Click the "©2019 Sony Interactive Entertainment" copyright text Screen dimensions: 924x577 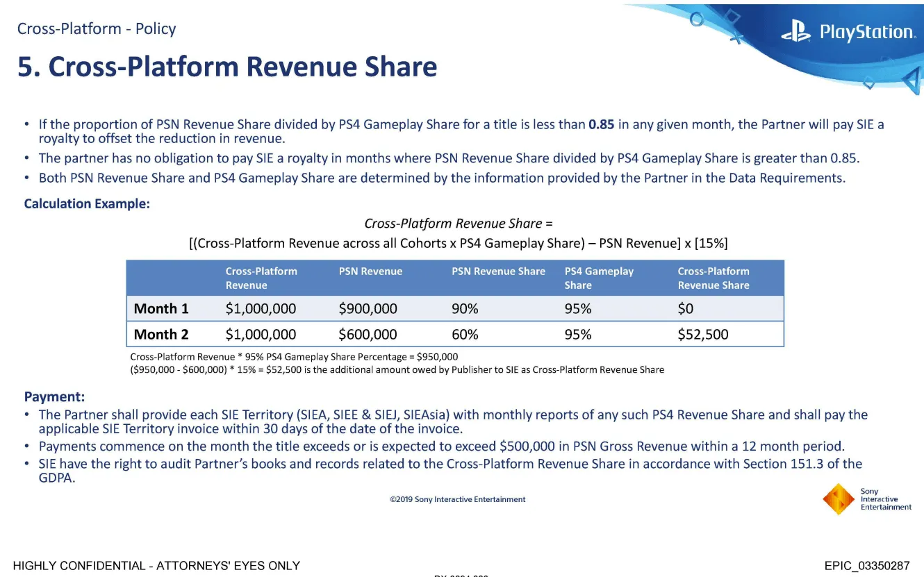[x=458, y=499]
